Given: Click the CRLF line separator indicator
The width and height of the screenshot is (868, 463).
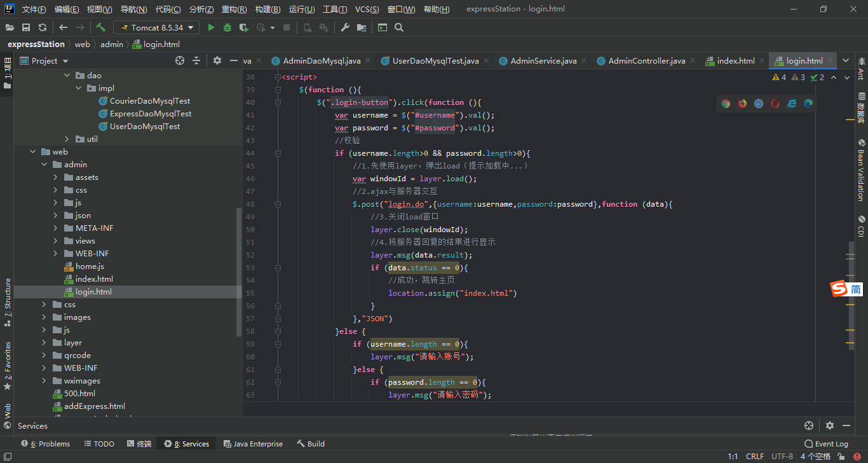Looking at the screenshot, I should pyautogui.click(x=755, y=457).
